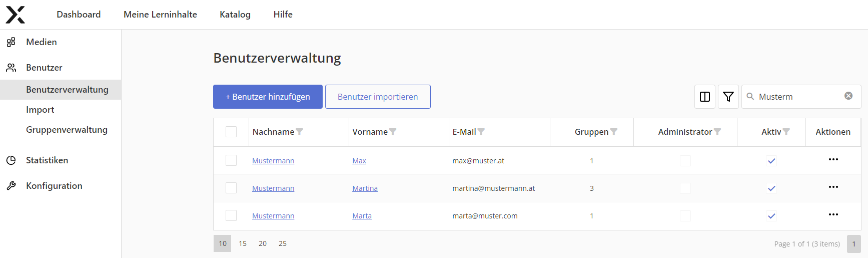Screen dimensions: 868x258
Task: Click the X logo in the header
Action: click(15, 15)
